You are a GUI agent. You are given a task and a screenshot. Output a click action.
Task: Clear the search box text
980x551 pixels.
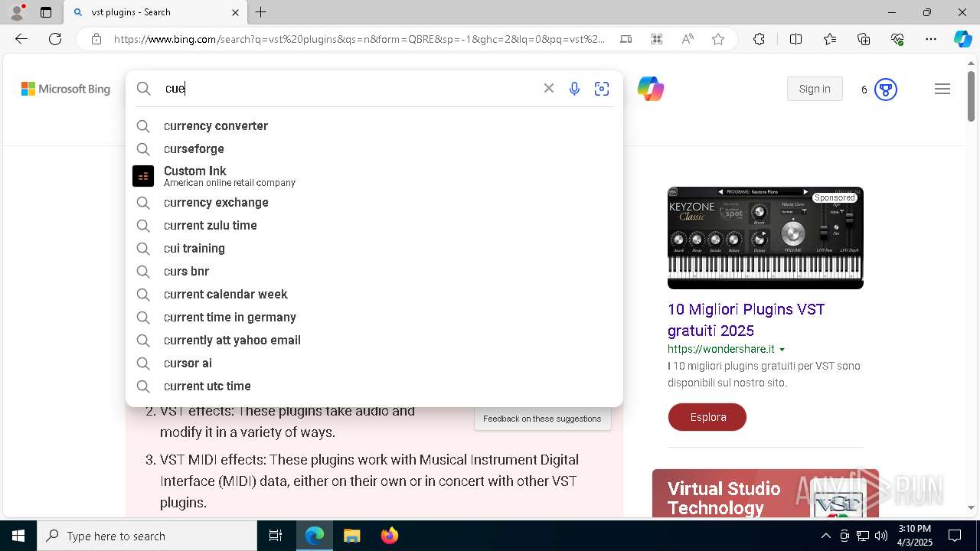[x=549, y=89]
